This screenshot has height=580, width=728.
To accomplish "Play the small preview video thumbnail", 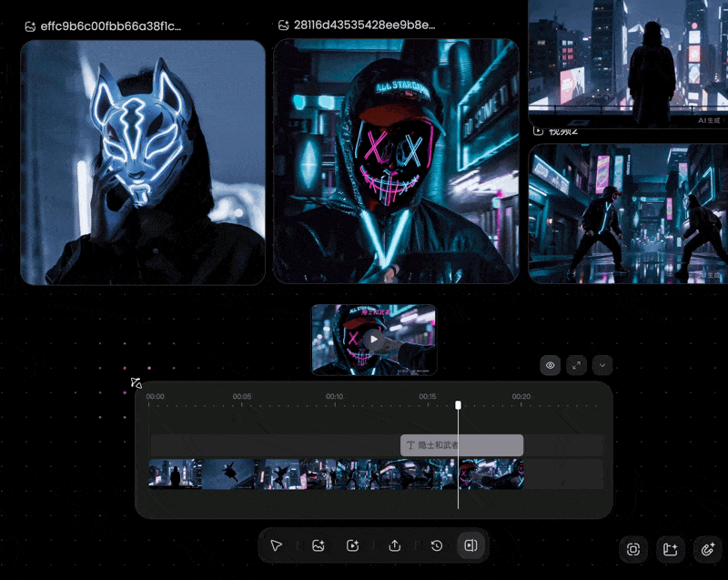I will [x=374, y=340].
